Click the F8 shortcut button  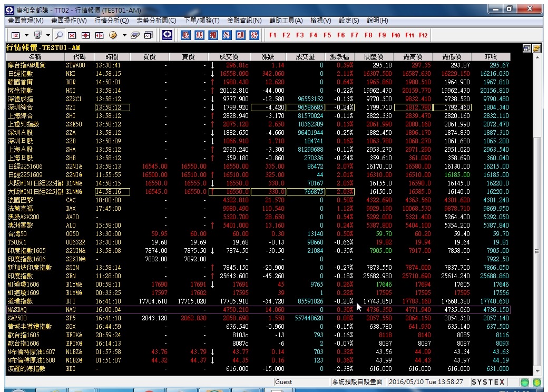tap(368, 35)
